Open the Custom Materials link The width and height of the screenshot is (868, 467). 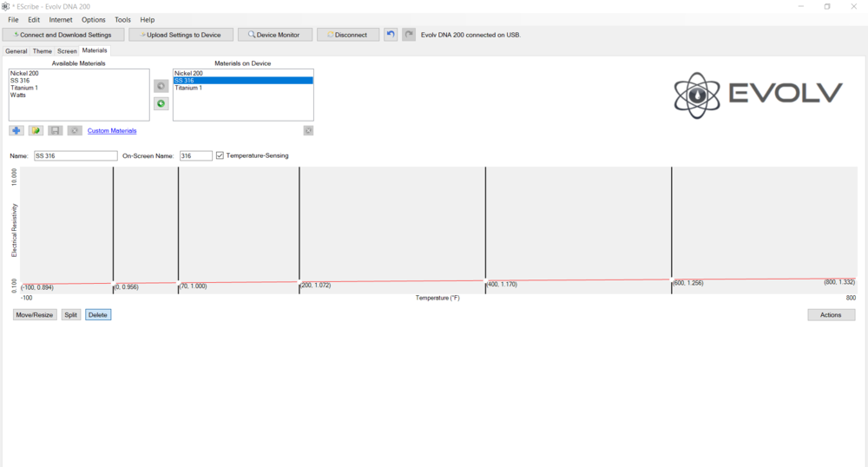tap(112, 130)
